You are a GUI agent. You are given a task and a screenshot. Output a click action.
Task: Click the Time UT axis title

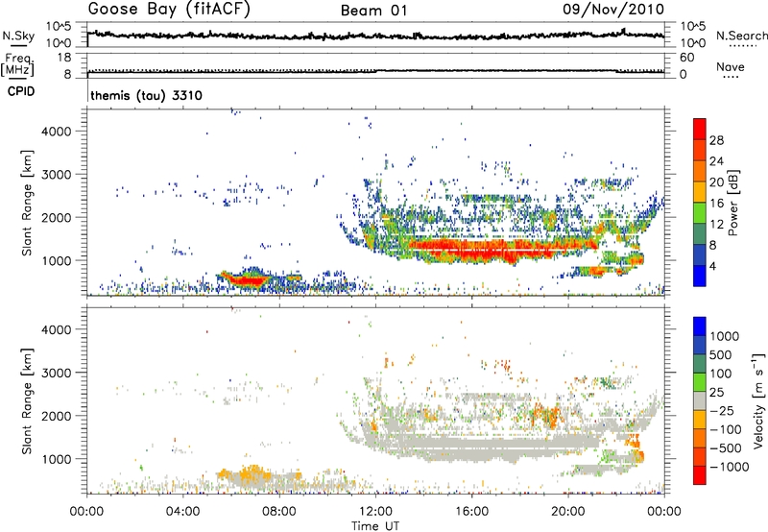[x=375, y=525]
